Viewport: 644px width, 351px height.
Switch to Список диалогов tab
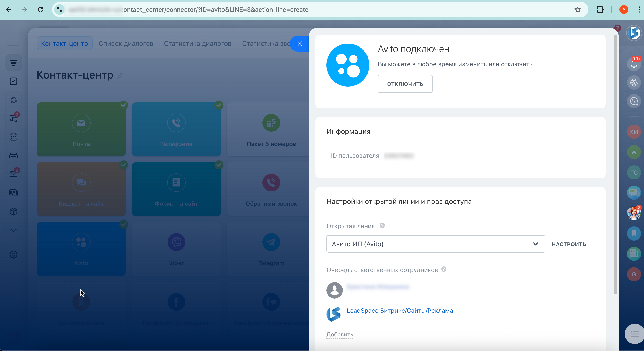click(126, 44)
